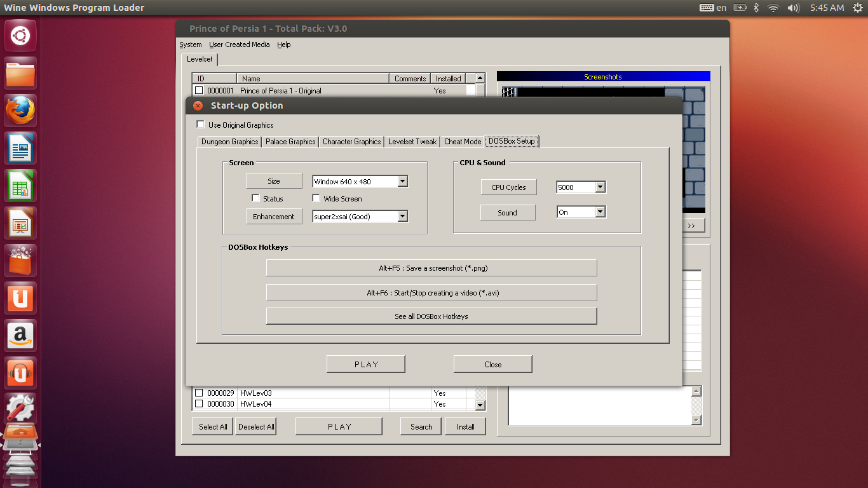The image size is (868, 488).
Task: Switch to Dungeon Graphics tab
Action: click(x=229, y=142)
